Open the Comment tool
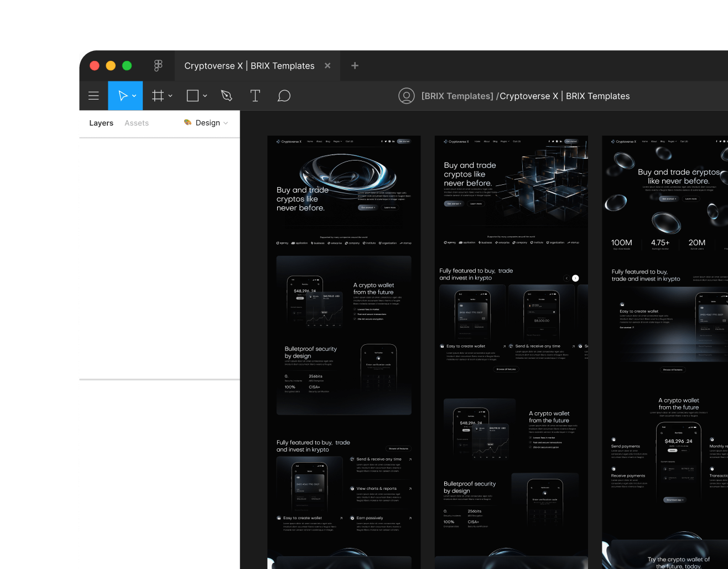The image size is (728, 569). coord(284,95)
